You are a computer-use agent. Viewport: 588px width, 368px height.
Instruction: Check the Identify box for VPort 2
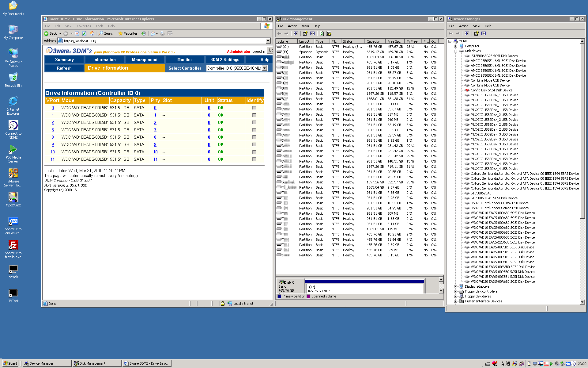coord(254,122)
